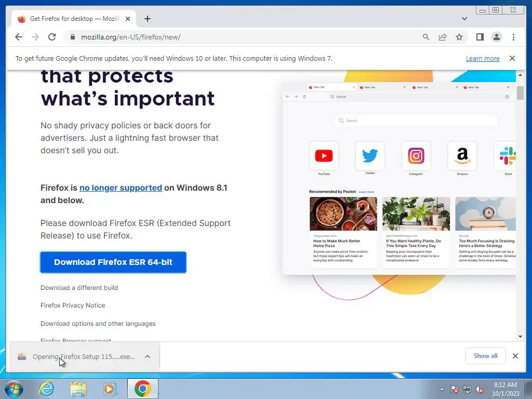Launch Internet Explorer from the taskbar

[46, 389]
